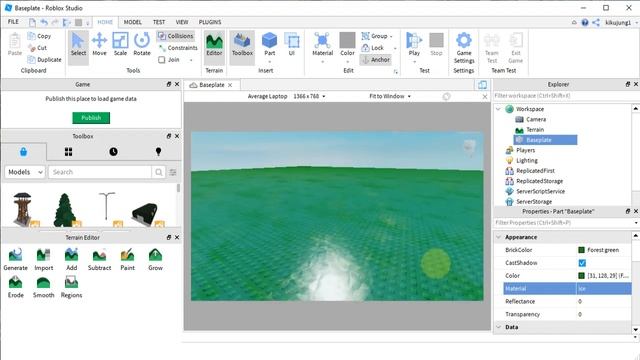Image resolution: width=640 pixels, height=360 pixels.
Task: Toggle the CastShadow checkbox
Action: point(582,263)
